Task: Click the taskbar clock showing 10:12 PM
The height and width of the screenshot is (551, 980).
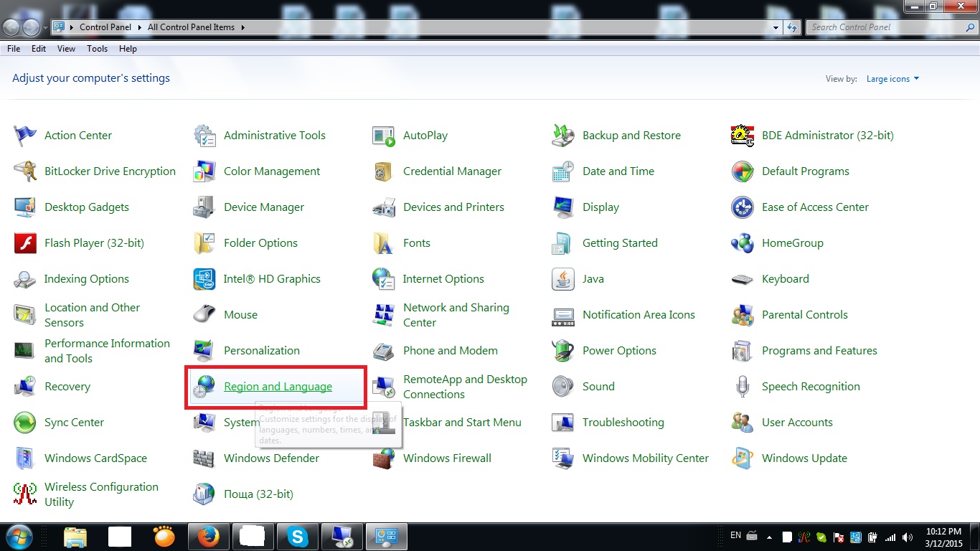Action: point(943,537)
